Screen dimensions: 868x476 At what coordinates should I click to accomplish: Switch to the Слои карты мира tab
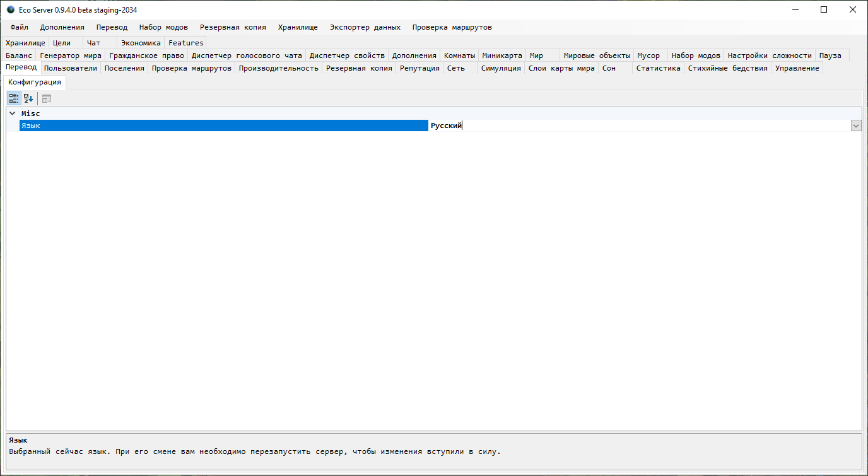click(x=561, y=68)
